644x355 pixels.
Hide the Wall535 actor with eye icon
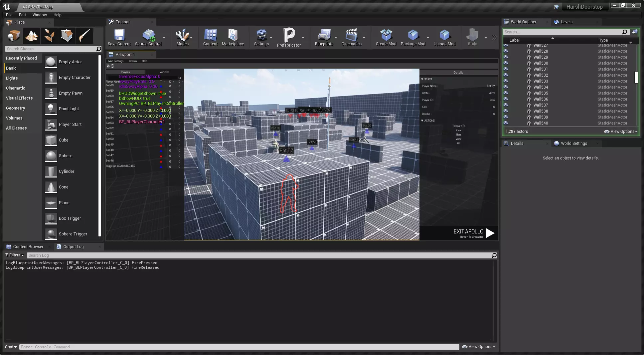click(506, 93)
